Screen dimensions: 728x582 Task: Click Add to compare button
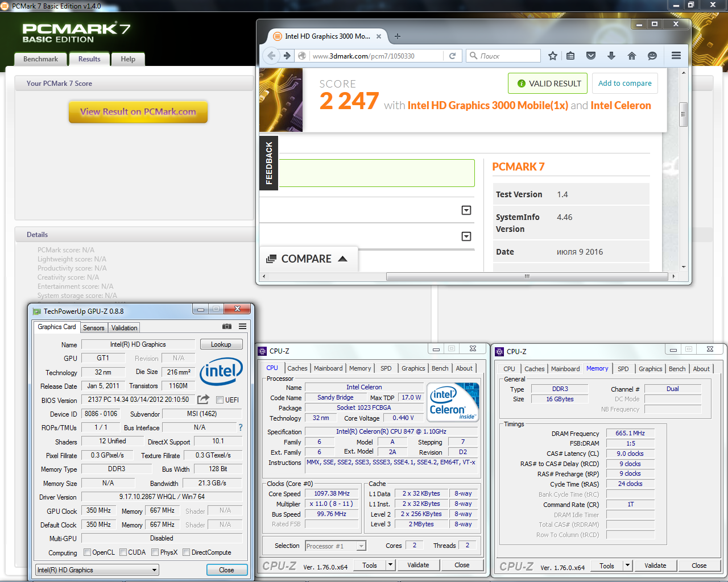click(x=625, y=84)
